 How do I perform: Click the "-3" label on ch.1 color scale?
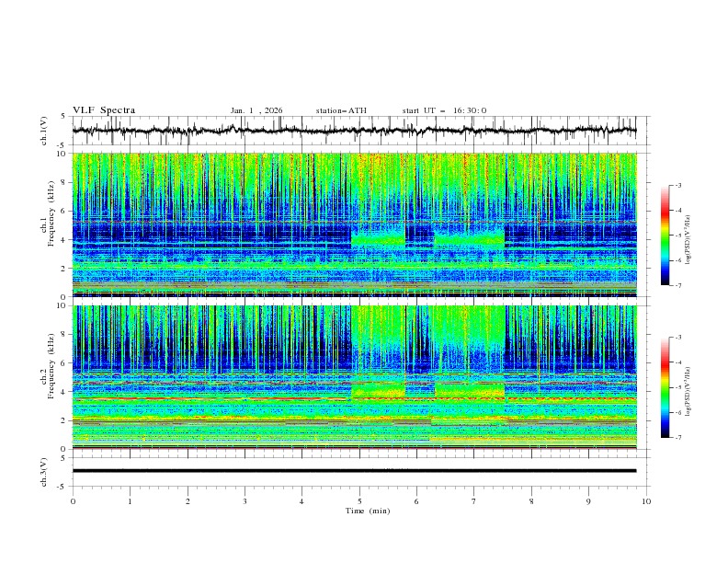pyautogui.click(x=678, y=185)
